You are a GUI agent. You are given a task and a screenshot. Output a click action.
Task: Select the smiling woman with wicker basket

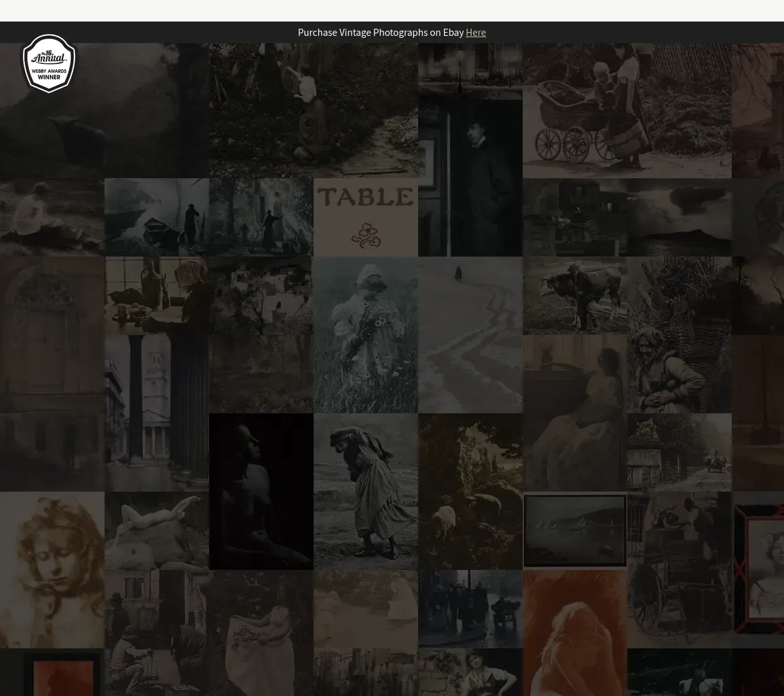point(679,335)
